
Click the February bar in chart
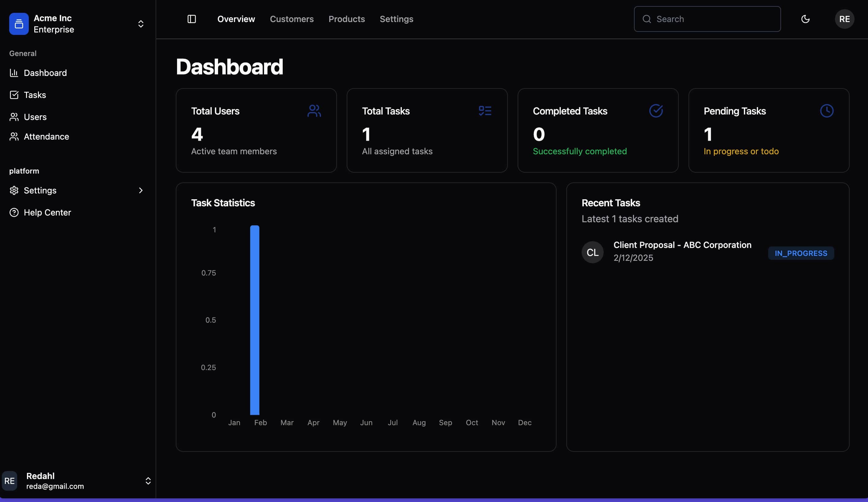pos(255,320)
